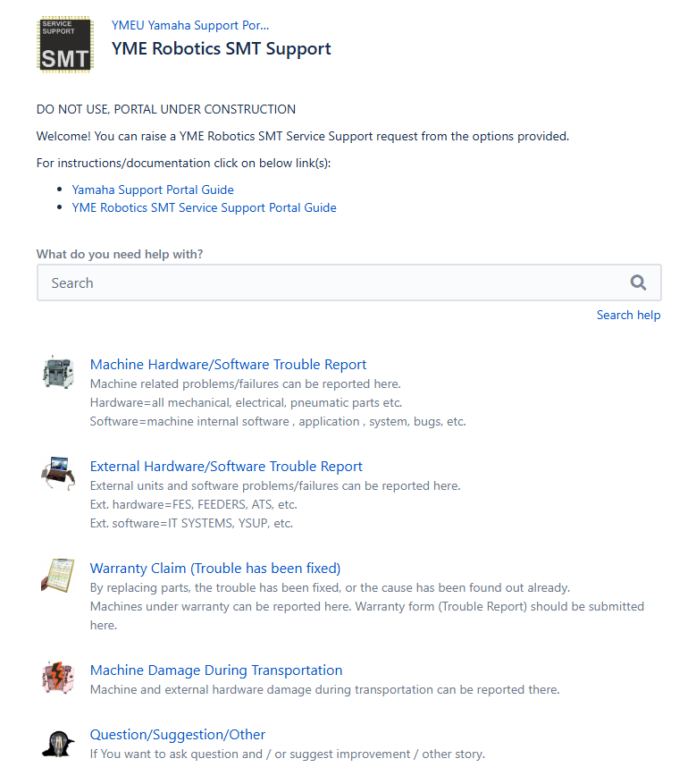Open Warranty Claim (Trouble has been fixed)

pyautogui.click(x=214, y=569)
